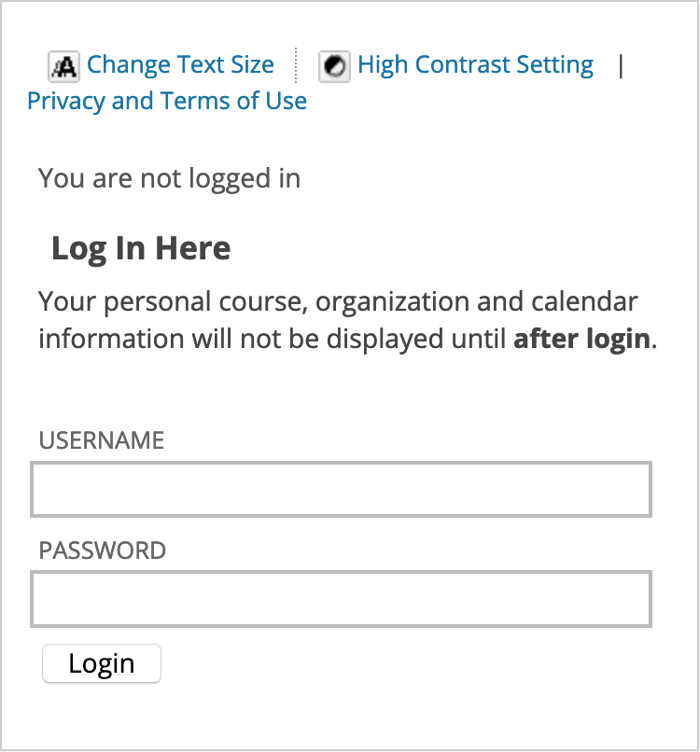The width and height of the screenshot is (700, 752).
Task: Click the dotted divider before the contrast icon
Action: coord(296,65)
